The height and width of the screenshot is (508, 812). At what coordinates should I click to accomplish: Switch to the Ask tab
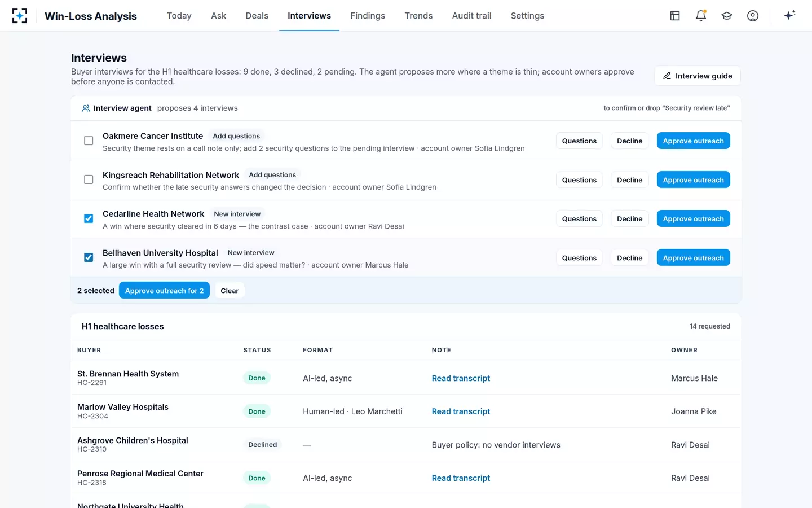pyautogui.click(x=219, y=16)
